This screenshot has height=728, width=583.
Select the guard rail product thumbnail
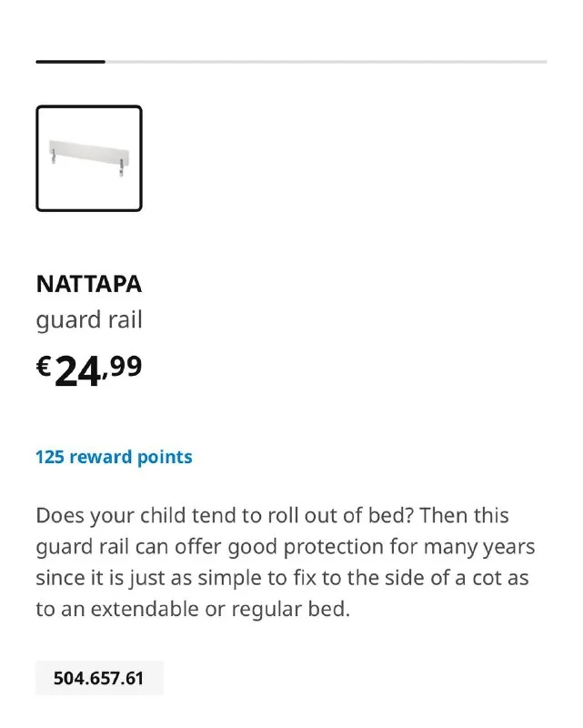[89, 158]
